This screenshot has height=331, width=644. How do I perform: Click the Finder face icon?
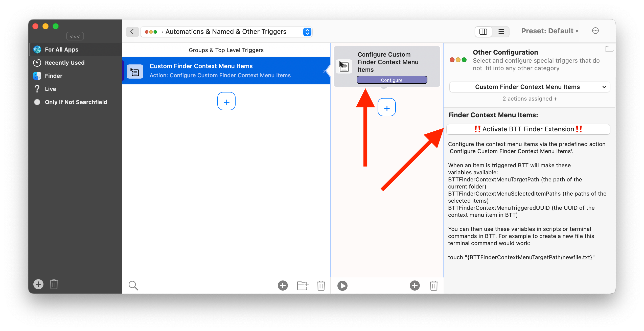pyautogui.click(x=37, y=76)
